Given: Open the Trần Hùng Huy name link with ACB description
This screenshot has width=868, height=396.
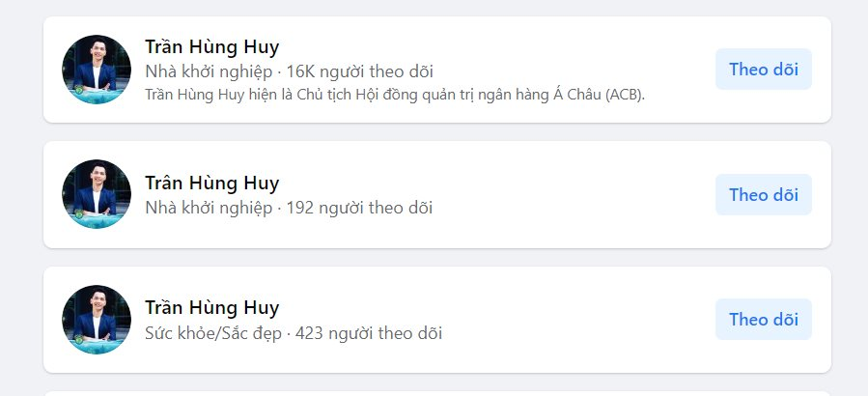Looking at the screenshot, I should pos(212,47).
